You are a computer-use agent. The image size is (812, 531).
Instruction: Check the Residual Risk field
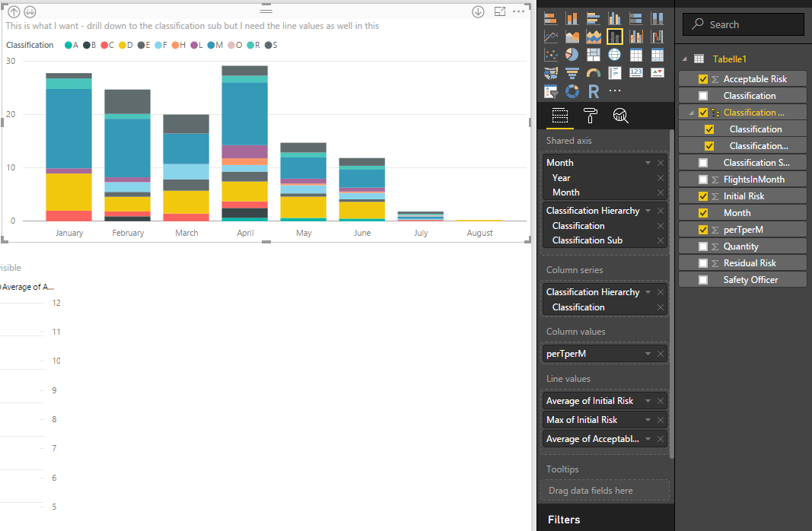pos(702,263)
